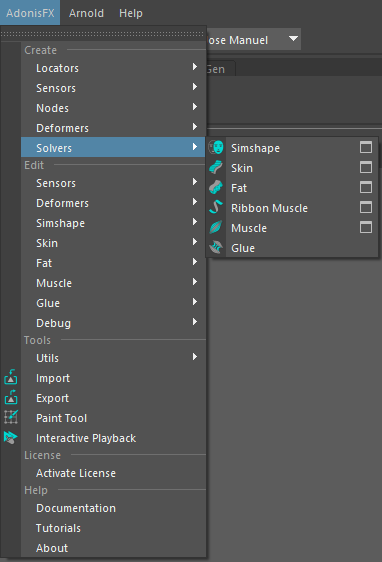Open the Arnold menu
The image size is (382, 562).
pos(86,13)
